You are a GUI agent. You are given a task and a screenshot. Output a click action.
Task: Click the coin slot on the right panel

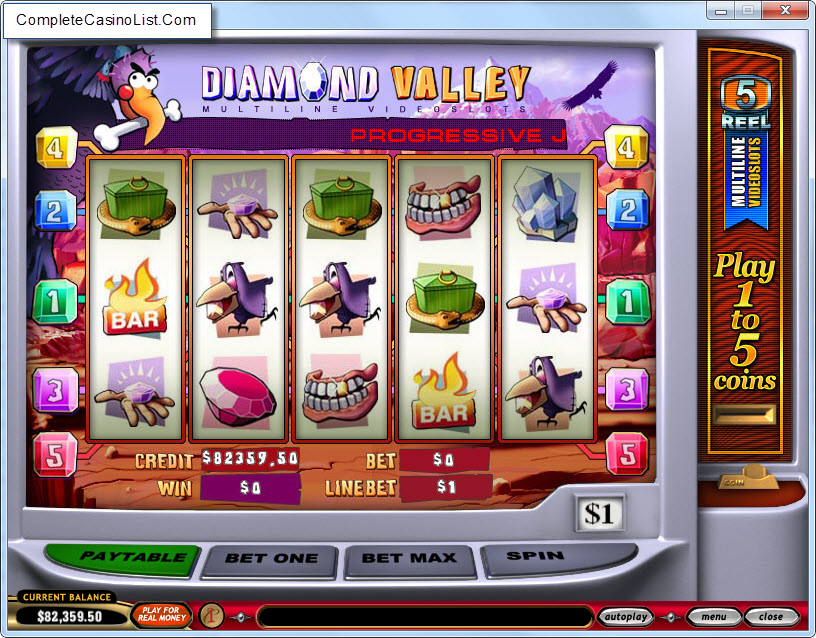pyautogui.click(x=745, y=415)
